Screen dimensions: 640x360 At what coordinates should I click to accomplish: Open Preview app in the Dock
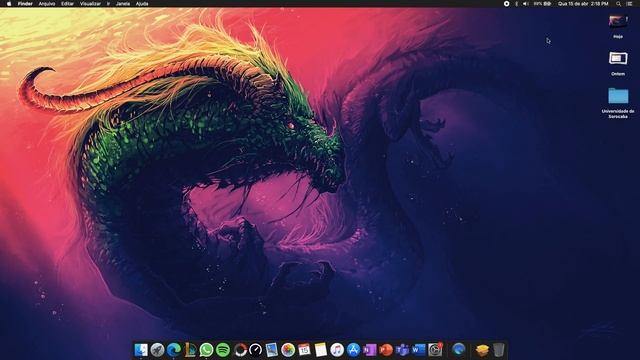pos(271,350)
